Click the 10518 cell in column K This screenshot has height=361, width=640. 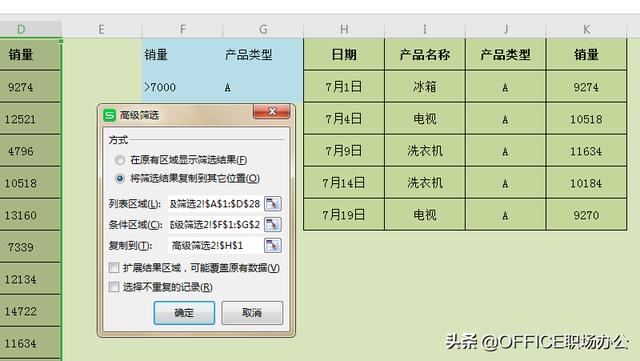tap(587, 119)
